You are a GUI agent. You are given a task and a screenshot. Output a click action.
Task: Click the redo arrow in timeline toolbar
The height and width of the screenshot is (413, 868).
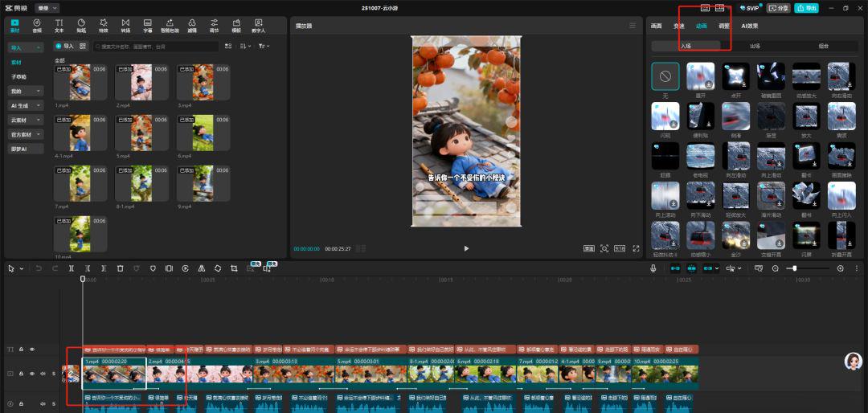(x=55, y=268)
